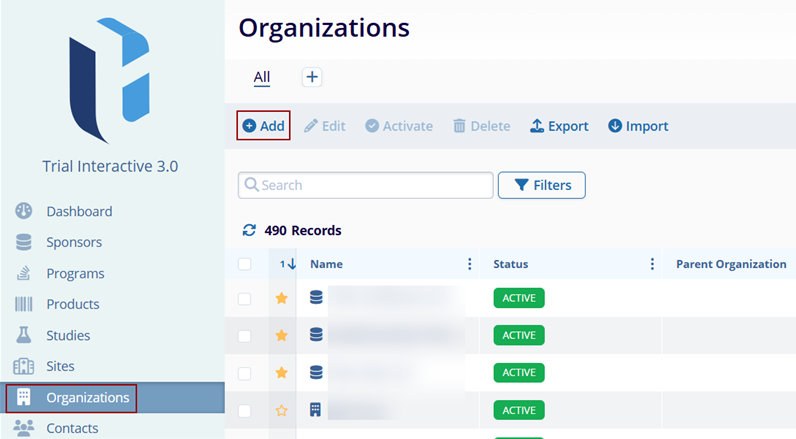The image size is (796, 439).
Task: Open Name column options menu
Action: coord(469,264)
